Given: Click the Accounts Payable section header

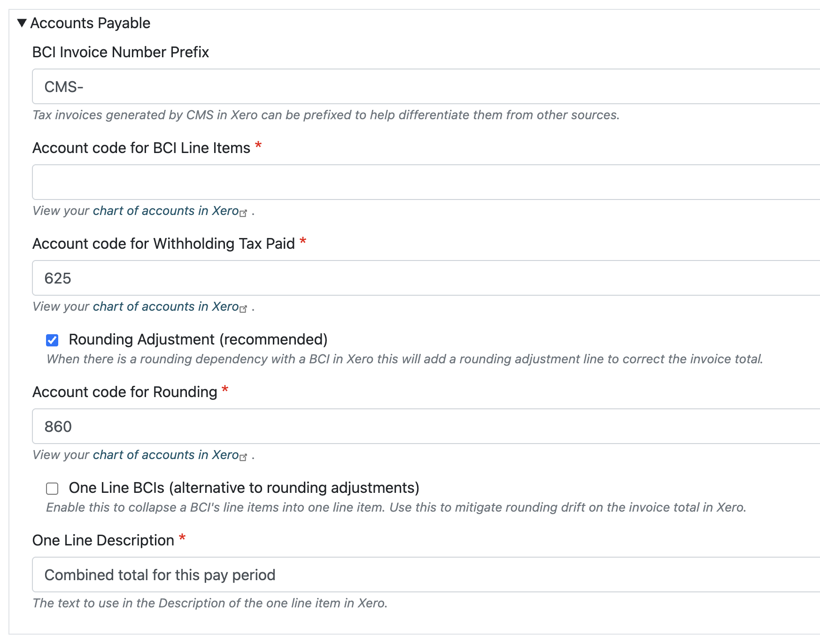Looking at the screenshot, I should coord(91,23).
